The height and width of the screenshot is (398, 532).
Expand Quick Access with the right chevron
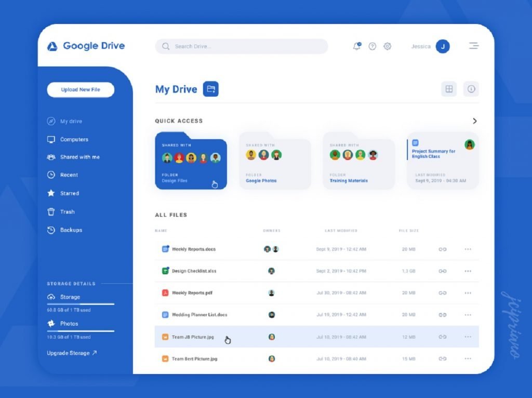(475, 121)
